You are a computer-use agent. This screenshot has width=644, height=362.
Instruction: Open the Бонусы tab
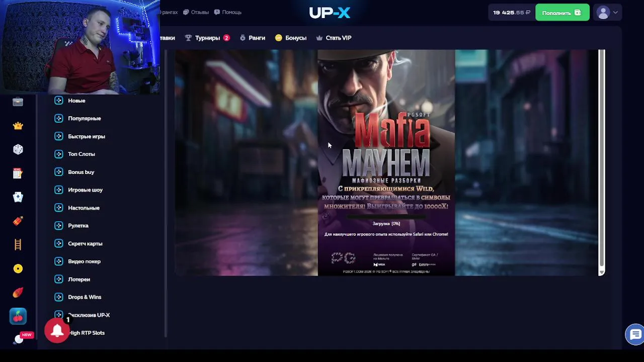(x=291, y=38)
